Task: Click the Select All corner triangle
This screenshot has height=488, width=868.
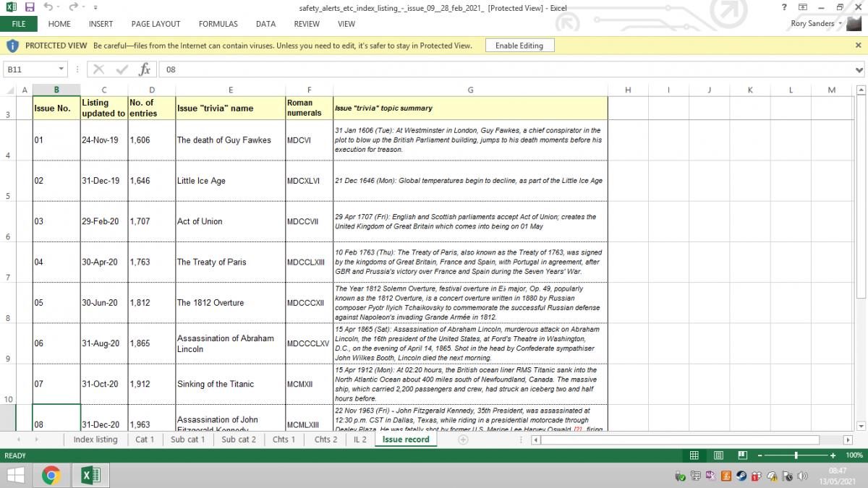Action: coord(9,90)
